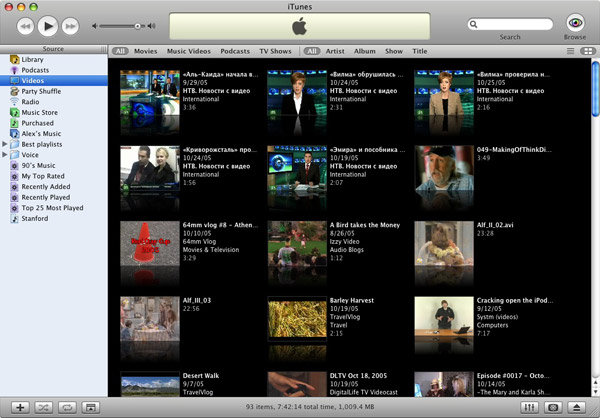Viewport: 600px width, 418px height.
Task: Open the 64mm vlog #8 thumbnail
Action: pyautogui.click(x=150, y=243)
